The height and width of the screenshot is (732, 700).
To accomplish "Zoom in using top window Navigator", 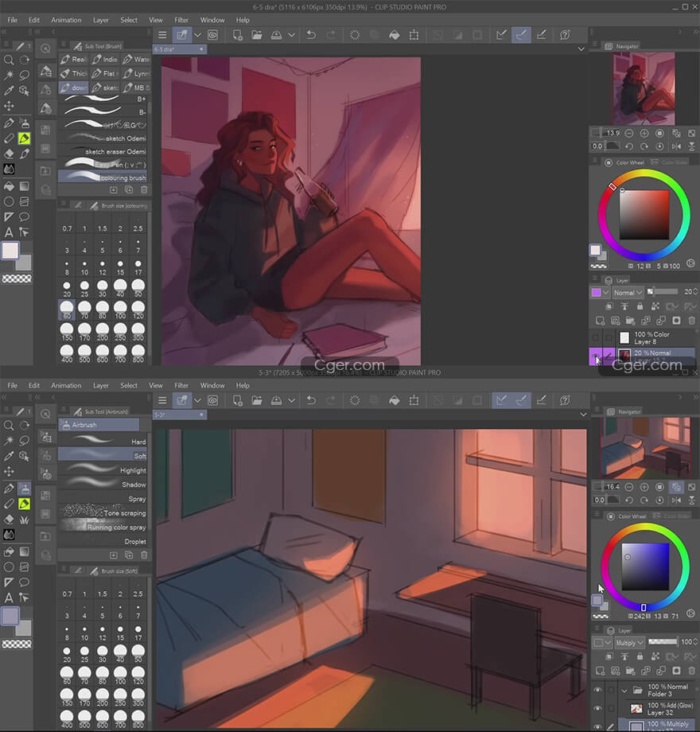I will click(x=644, y=134).
